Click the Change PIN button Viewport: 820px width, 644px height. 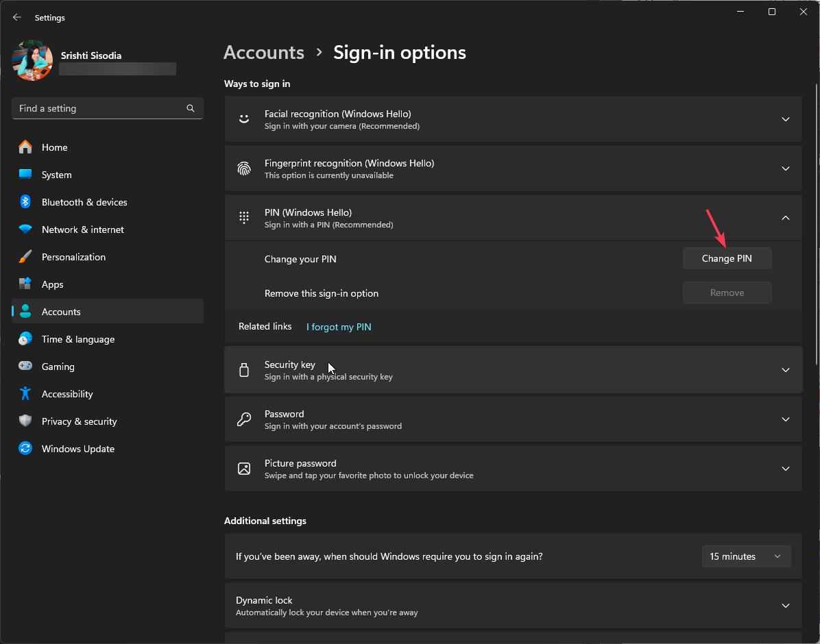[727, 258]
